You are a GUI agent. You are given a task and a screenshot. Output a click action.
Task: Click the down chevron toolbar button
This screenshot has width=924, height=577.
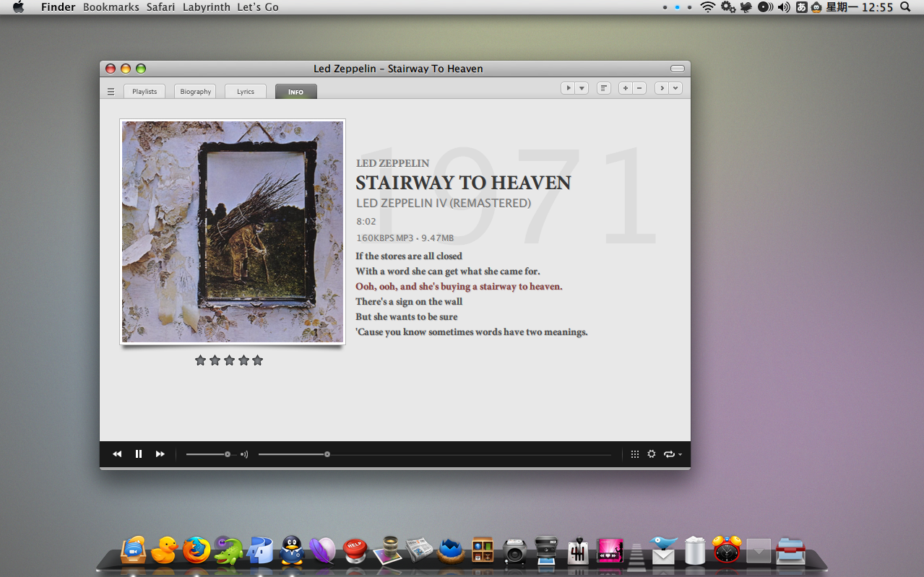click(675, 88)
